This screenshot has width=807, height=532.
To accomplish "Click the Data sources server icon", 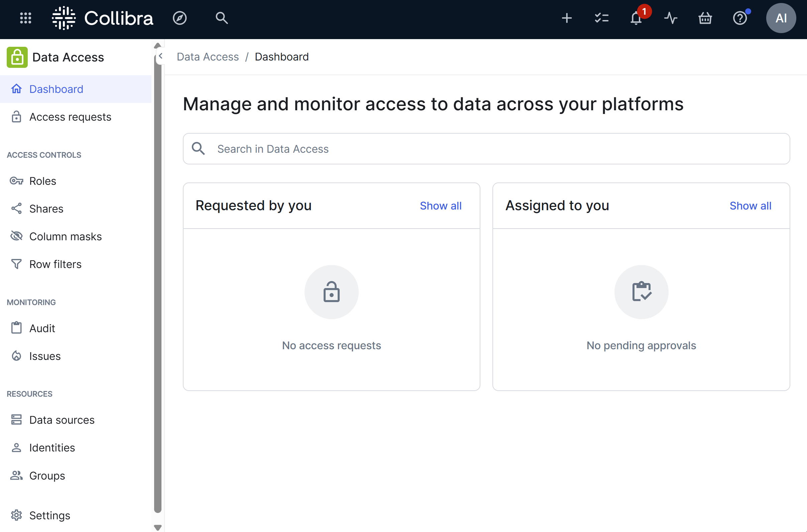I will coord(16,420).
